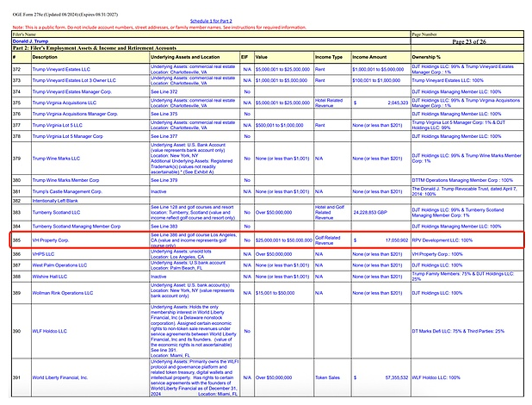The width and height of the screenshot is (532, 405).
Task: Click 'Intentionally Left Blank' in row 382
Action: tap(55, 201)
